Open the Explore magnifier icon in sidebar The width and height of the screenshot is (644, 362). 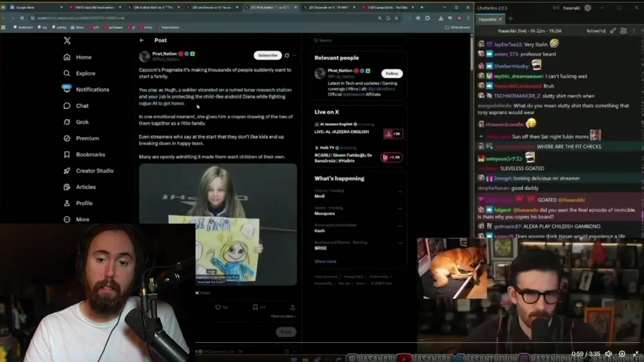click(x=67, y=73)
